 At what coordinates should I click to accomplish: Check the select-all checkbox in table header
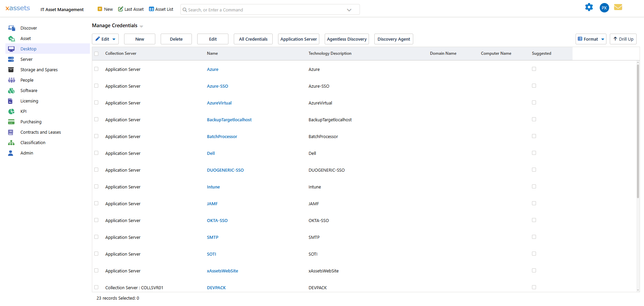pos(96,53)
